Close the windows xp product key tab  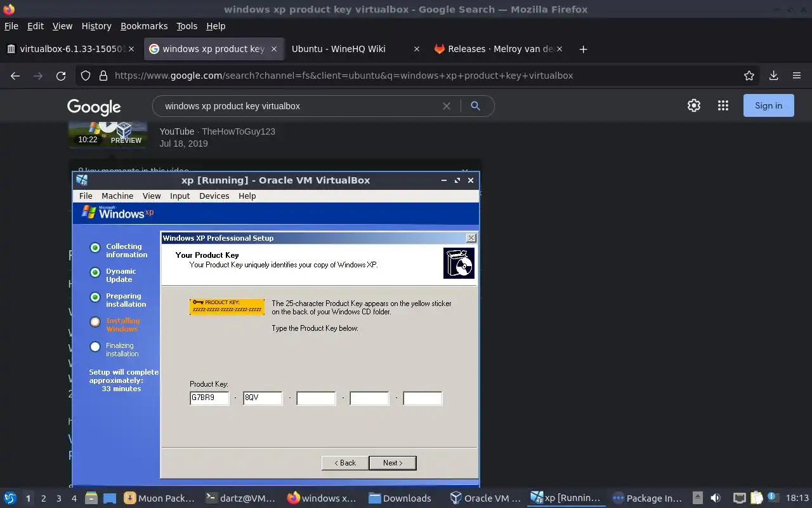(x=274, y=49)
